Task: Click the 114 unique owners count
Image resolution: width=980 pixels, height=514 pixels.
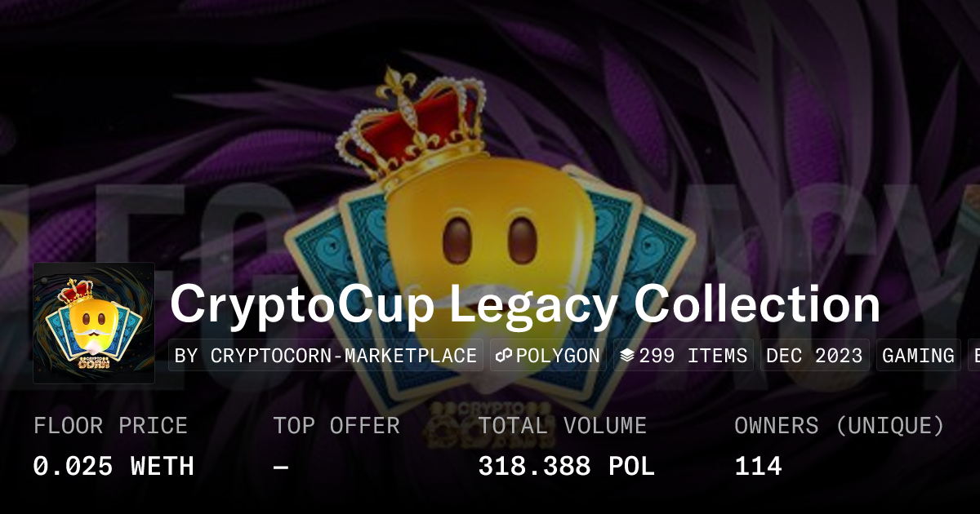Action: (x=759, y=467)
